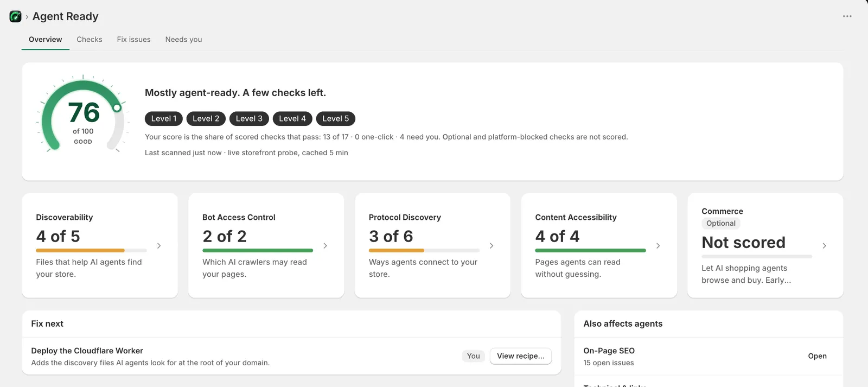Click the View recipe... button
868x387 pixels.
[521, 356]
